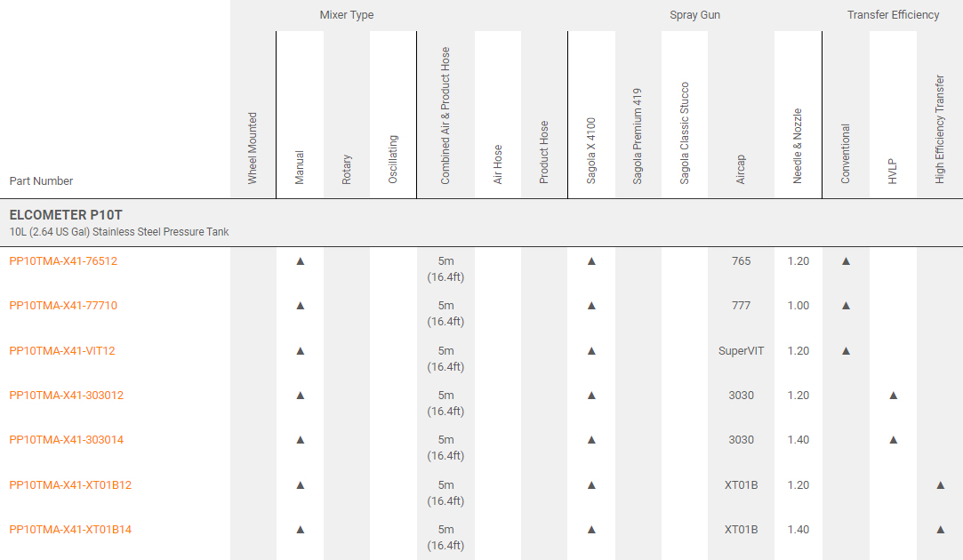Click the XT01B aircap cell for PP10TMA-X41-XT01B14
963x560 pixels.
click(742, 529)
